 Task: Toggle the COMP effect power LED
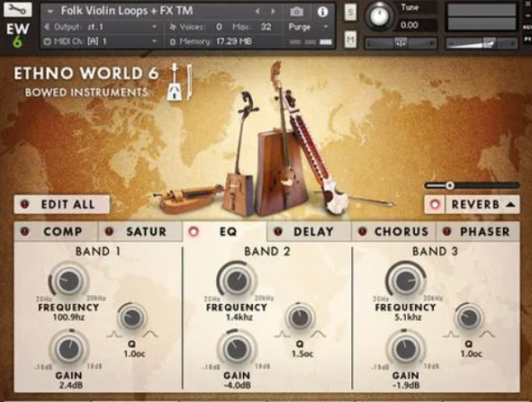point(25,231)
